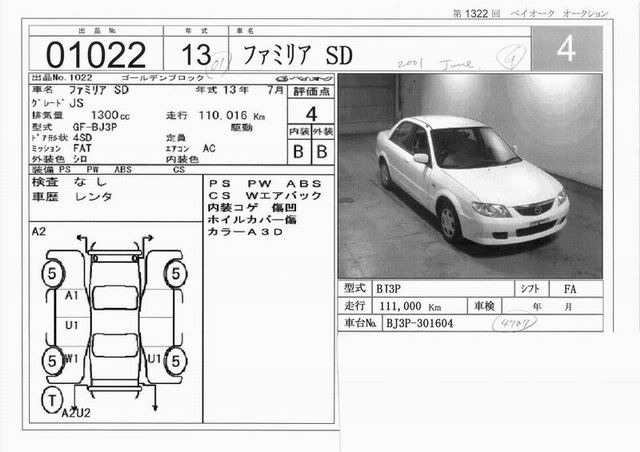Screen dimensions: 640x452
Task: Select the A2 mark above the car diagram
Action: pos(39,232)
